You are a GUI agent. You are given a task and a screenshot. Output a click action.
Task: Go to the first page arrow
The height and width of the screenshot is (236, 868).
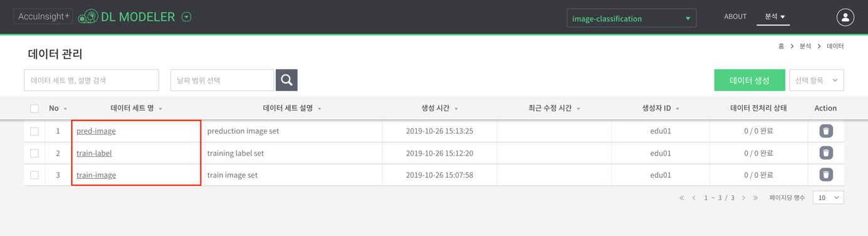tap(682, 198)
